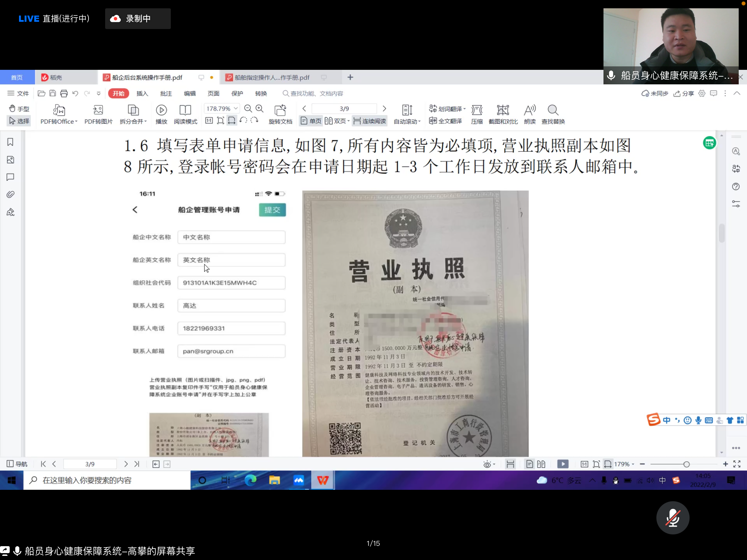Open the zoom percentage 178.79% dropdown
The width and height of the screenshot is (747, 560).
pyautogui.click(x=236, y=109)
